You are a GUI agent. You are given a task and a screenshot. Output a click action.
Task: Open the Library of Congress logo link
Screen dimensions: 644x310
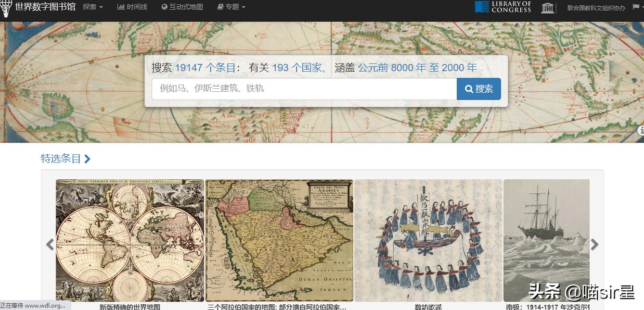click(503, 7)
